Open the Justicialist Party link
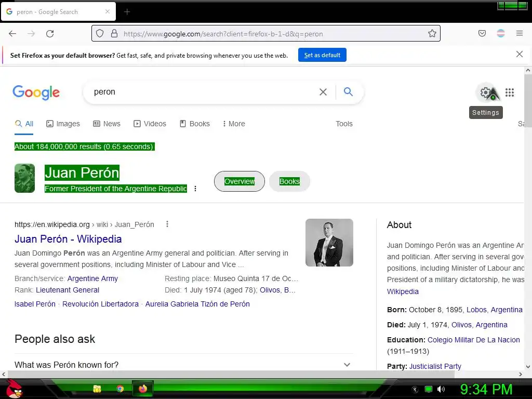This screenshot has height=399, width=532. click(435, 366)
